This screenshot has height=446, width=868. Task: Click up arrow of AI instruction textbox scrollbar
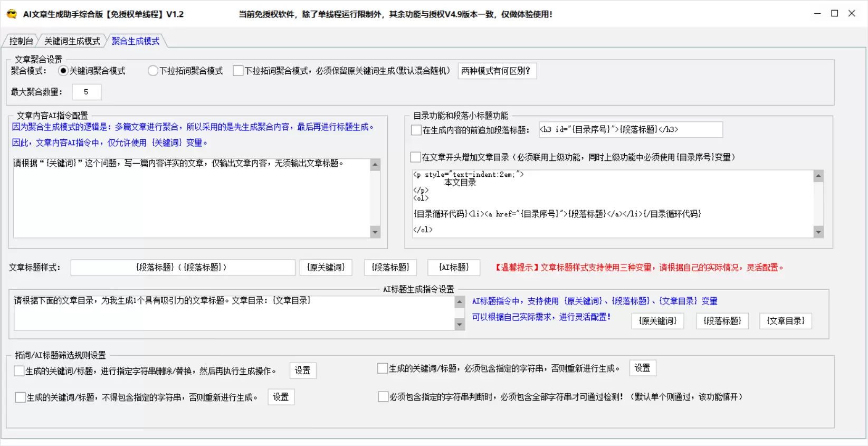pos(375,165)
